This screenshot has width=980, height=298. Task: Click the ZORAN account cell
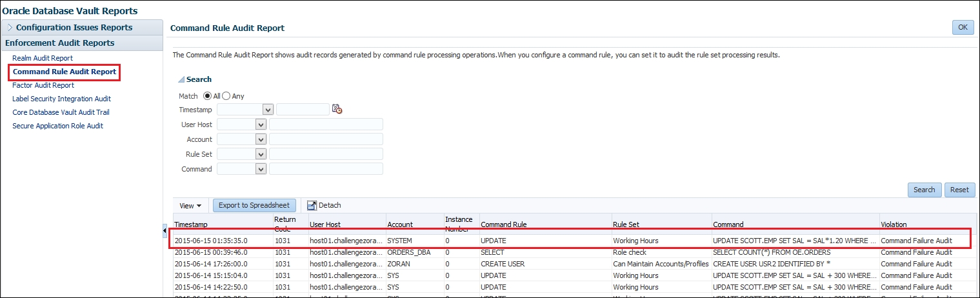tap(414, 264)
